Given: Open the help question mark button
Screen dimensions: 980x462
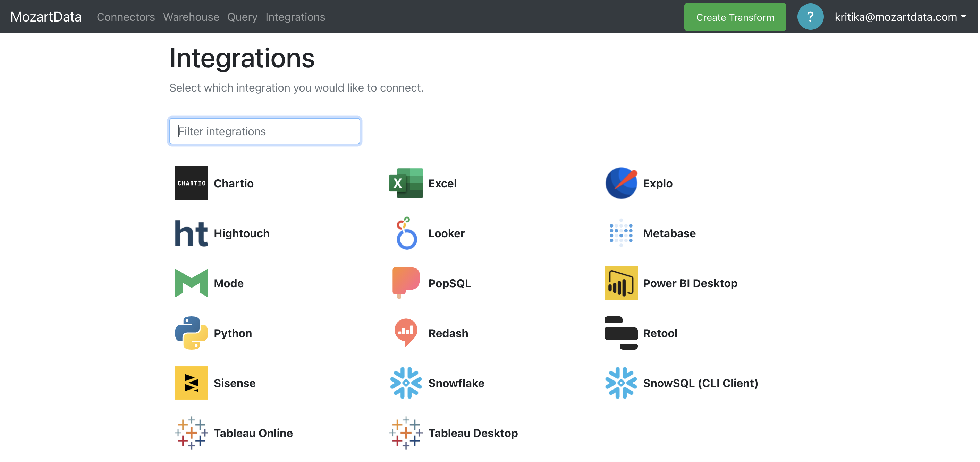Looking at the screenshot, I should 810,17.
